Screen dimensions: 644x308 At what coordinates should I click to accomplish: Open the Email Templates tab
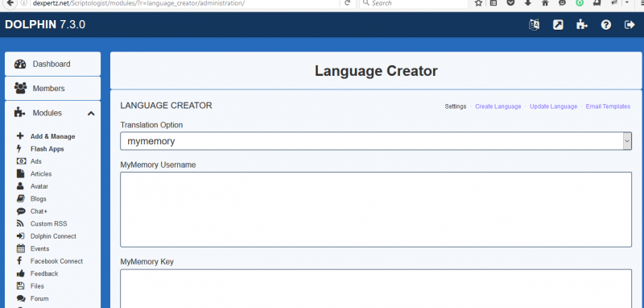point(608,106)
